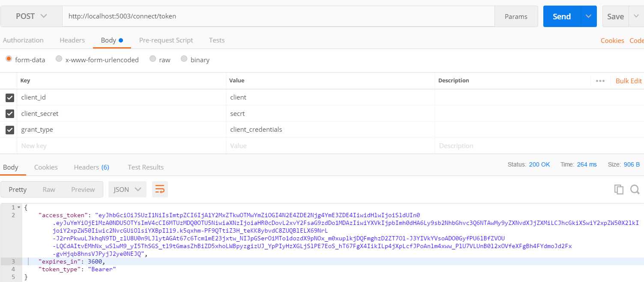This screenshot has width=644, height=282.
Task: Save the request
Action: click(615, 16)
